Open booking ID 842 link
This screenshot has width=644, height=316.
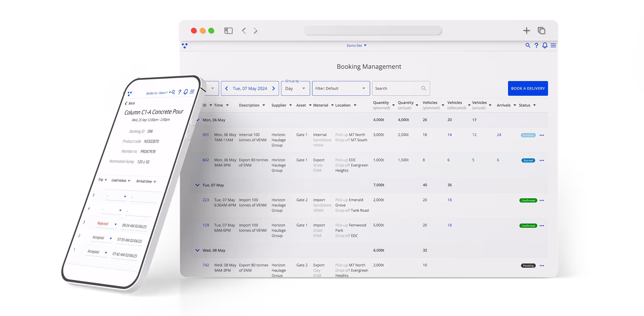pyautogui.click(x=205, y=160)
